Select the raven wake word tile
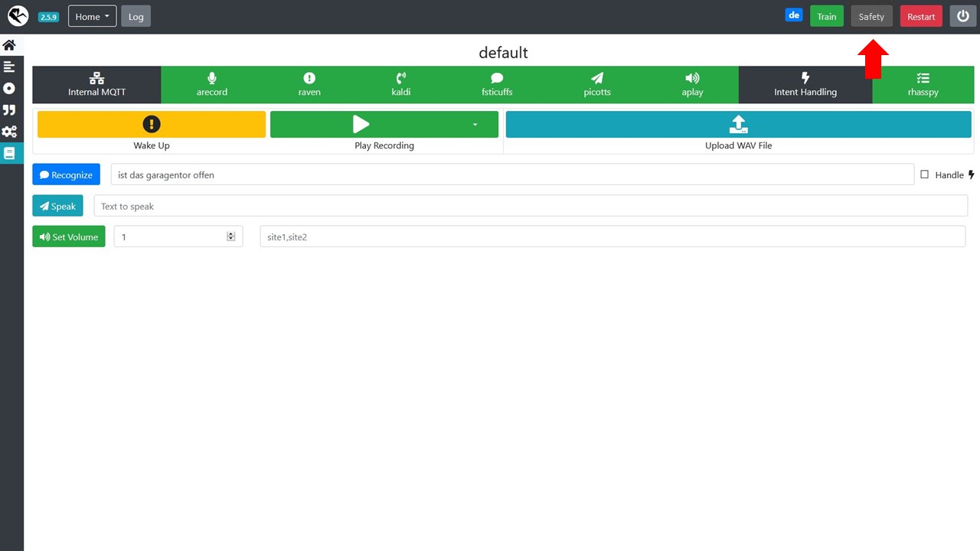This screenshot has width=980, height=551. [309, 84]
